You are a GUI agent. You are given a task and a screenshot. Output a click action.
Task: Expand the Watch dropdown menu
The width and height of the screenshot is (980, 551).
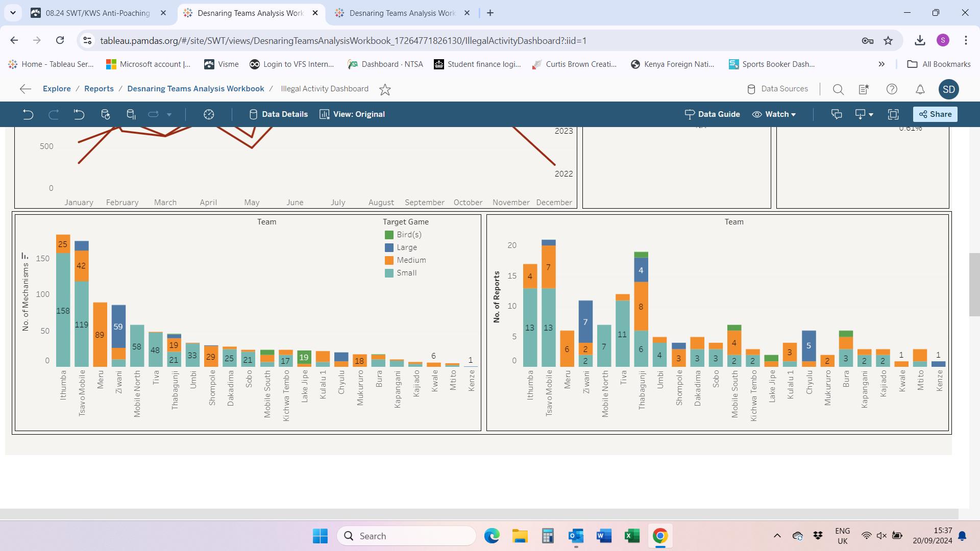(x=774, y=114)
